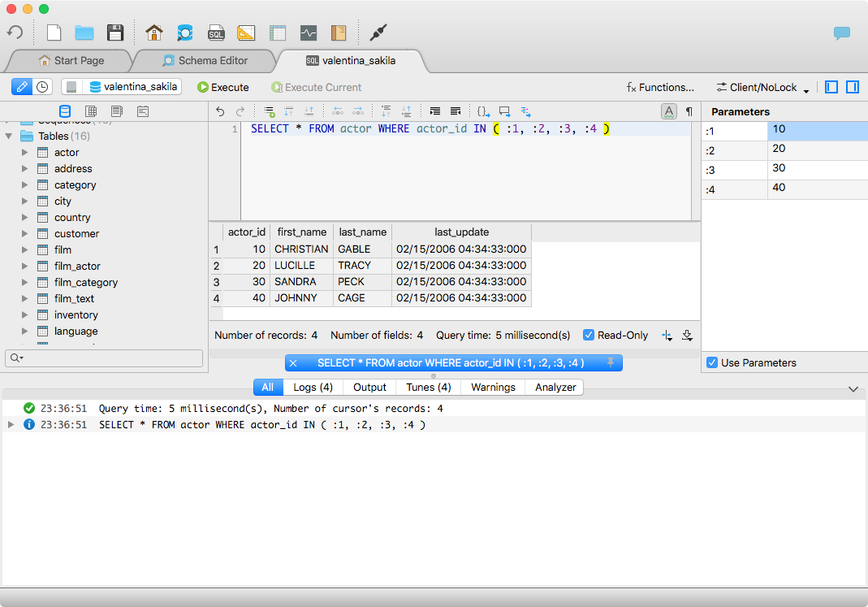The image size is (868, 607).
Task: Show the list document view in sidebar
Action: (x=117, y=111)
